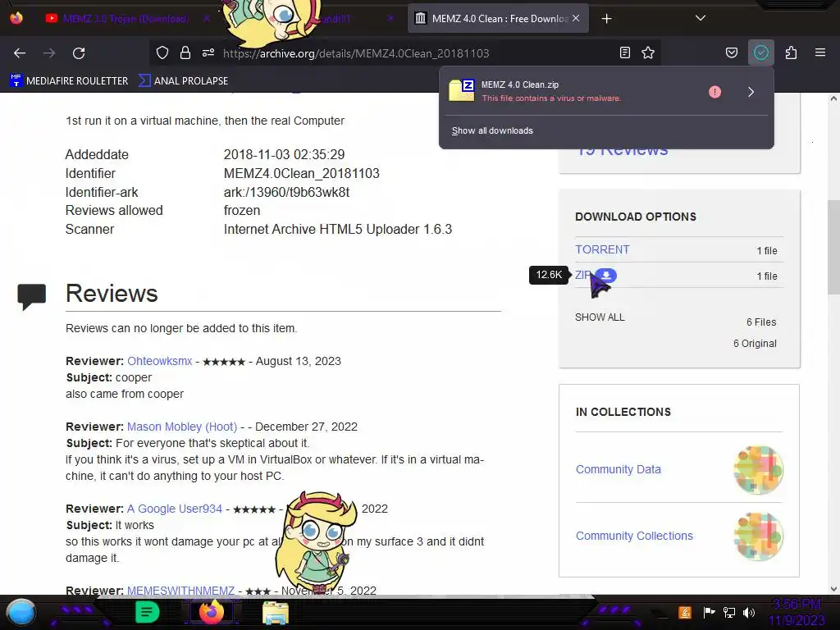Open the Firefox application menu
The image size is (840, 630).
click(820, 53)
